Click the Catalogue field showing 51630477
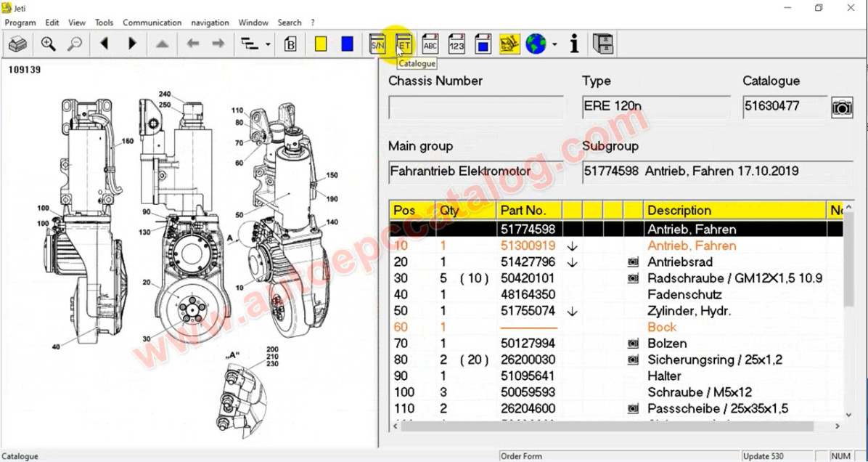Screen dimensions: 868x462 click(784, 107)
